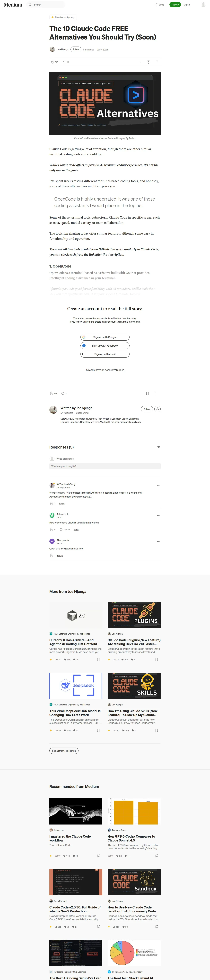The width and height of the screenshot is (210, 980).
Task: Click the share icon under the title
Action: pyautogui.click(x=157, y=62)
